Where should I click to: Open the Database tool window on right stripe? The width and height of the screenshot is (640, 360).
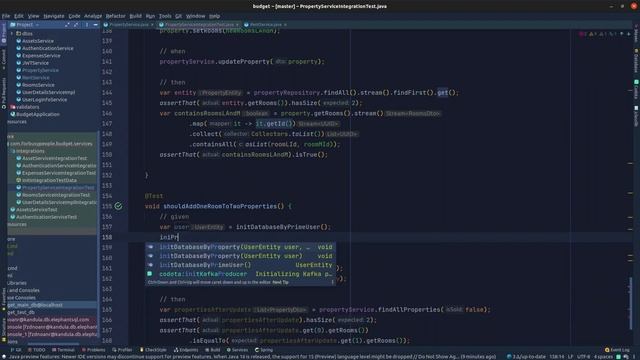click(636, 60)
